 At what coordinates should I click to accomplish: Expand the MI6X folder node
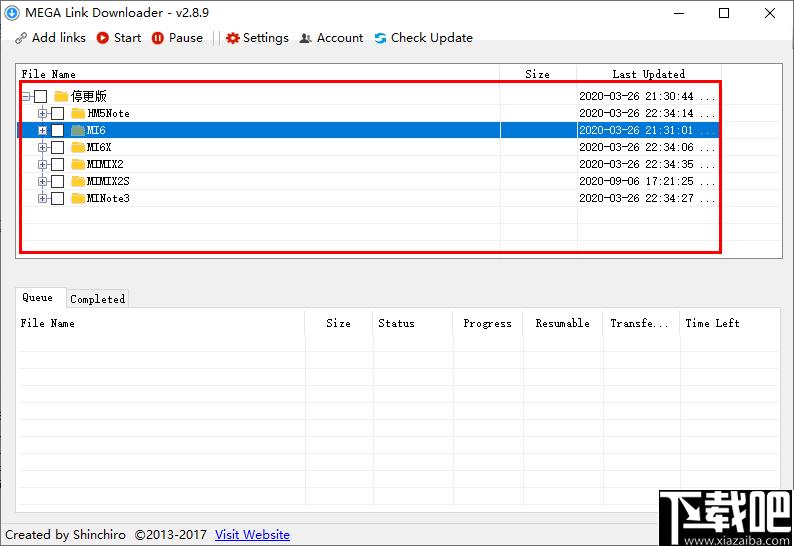coord(43,147)
